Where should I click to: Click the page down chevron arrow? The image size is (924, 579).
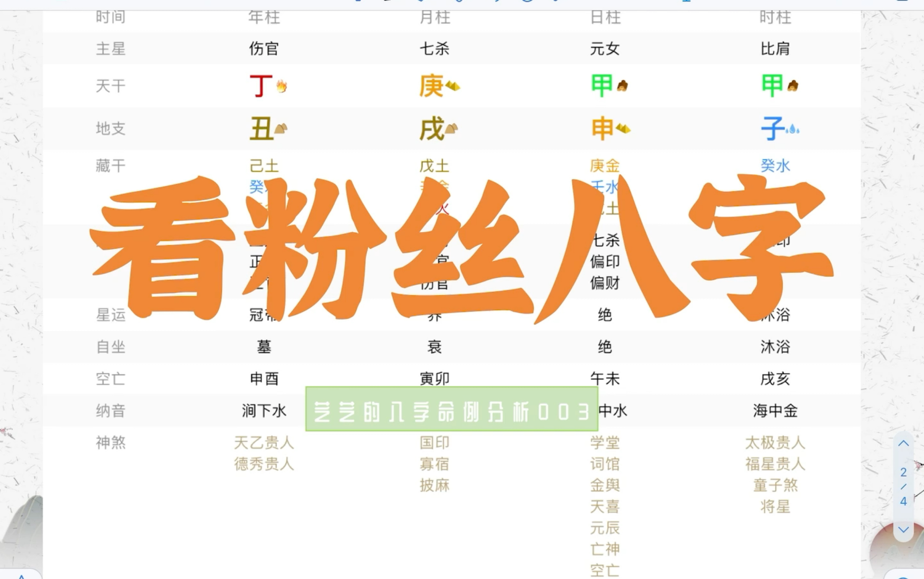[903, 530]
